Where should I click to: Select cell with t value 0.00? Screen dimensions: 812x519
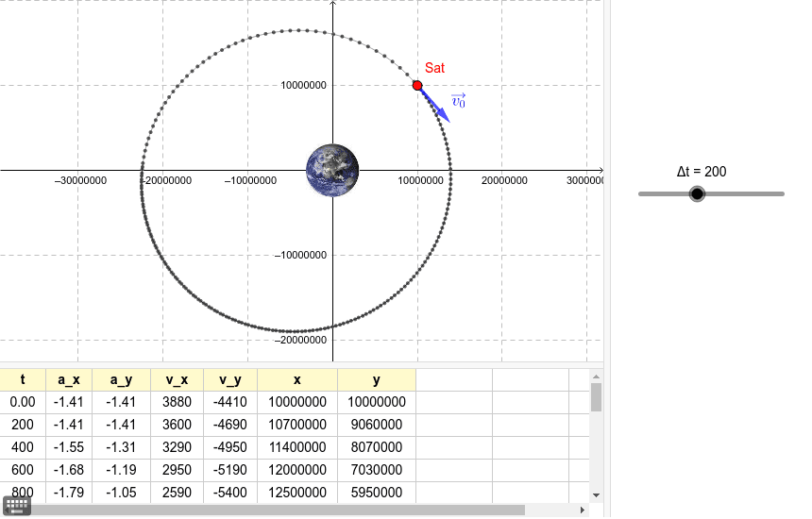tap(23, 402)
